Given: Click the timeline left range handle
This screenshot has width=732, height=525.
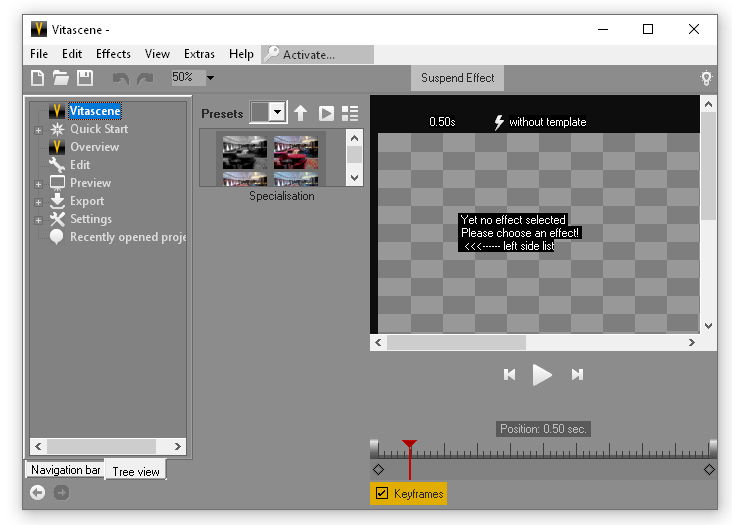Looking at the screenshot, I should pyautogui.click(x=374, y=449).
